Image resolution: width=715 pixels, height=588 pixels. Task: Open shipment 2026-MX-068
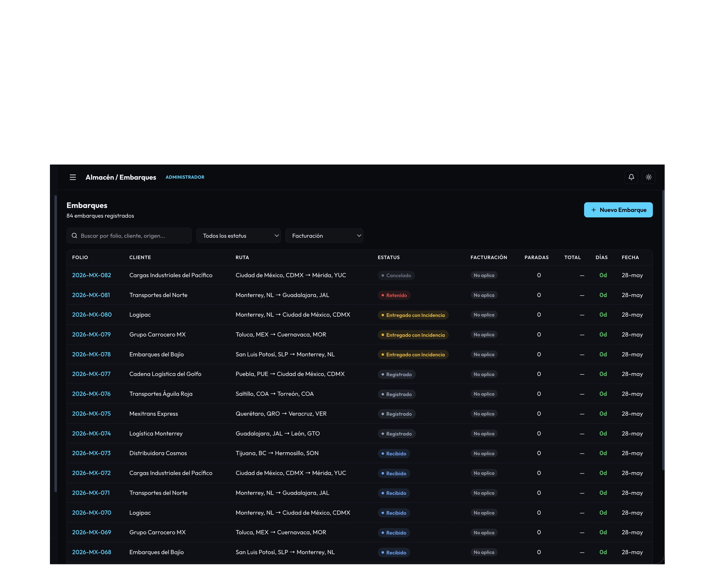pyautogui.click(x=92, y=552)
